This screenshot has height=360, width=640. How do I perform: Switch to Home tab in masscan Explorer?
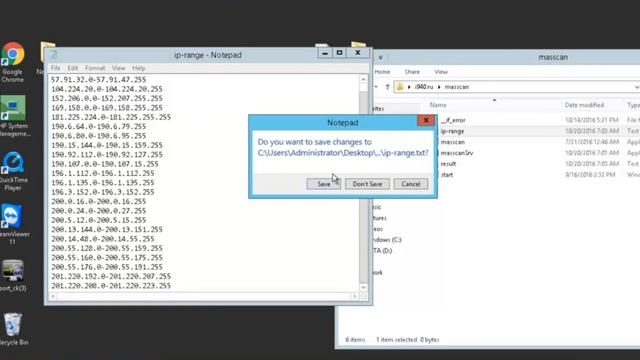[382, 72]
